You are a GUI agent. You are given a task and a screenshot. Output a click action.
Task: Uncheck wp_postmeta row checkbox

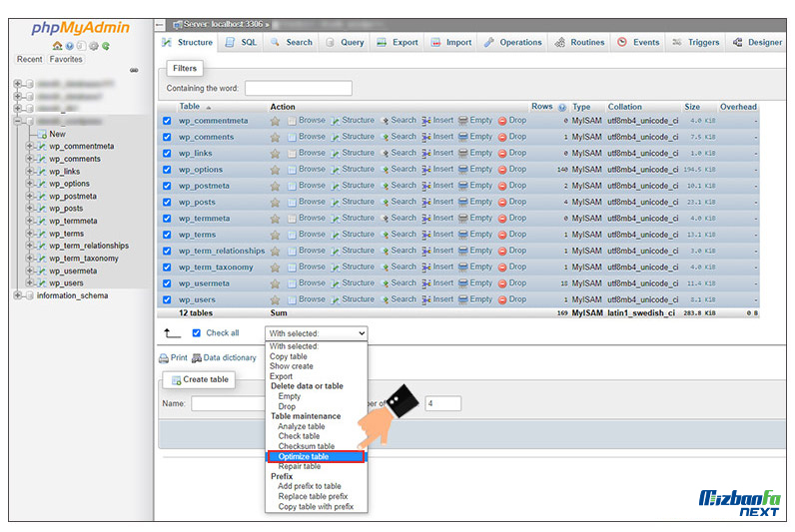(167, 186)
